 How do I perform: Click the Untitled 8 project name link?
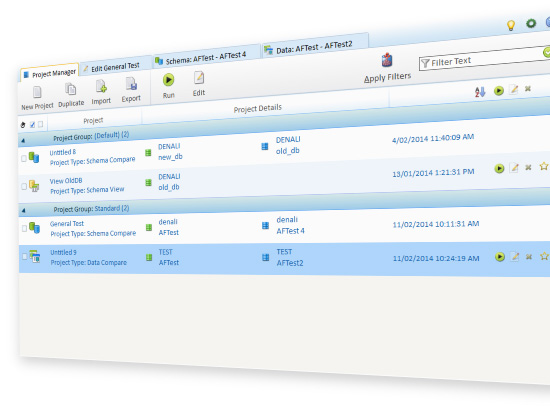point(62,152)
